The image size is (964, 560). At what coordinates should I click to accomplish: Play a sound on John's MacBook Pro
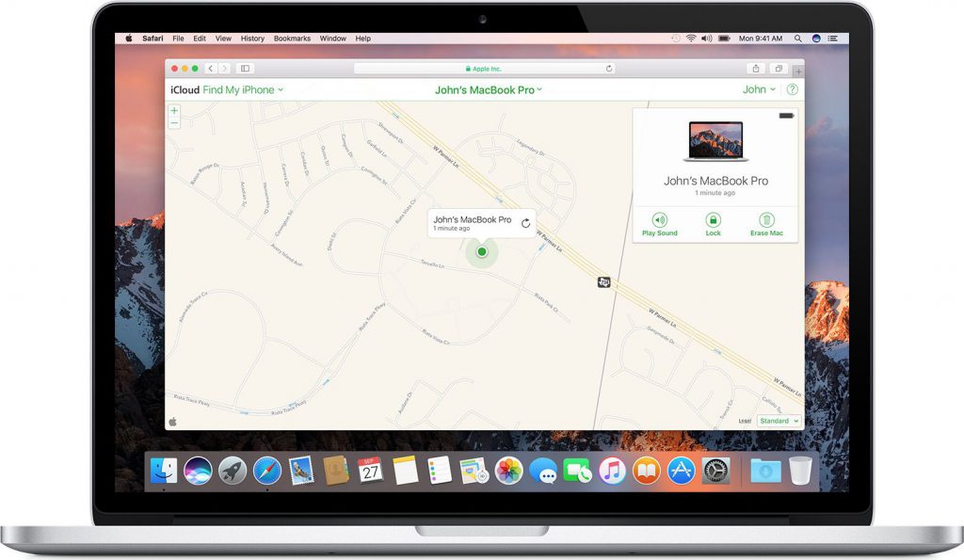[x=659, y=222]
